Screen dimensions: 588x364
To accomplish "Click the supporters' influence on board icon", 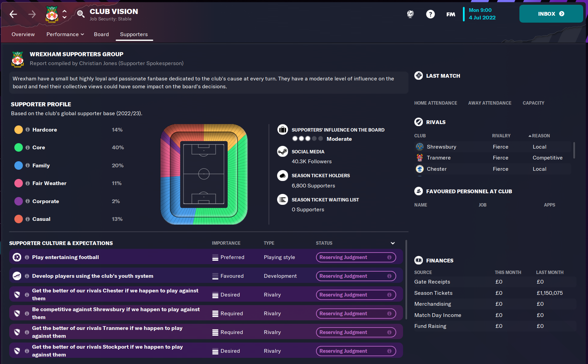I will pos(283,130).
